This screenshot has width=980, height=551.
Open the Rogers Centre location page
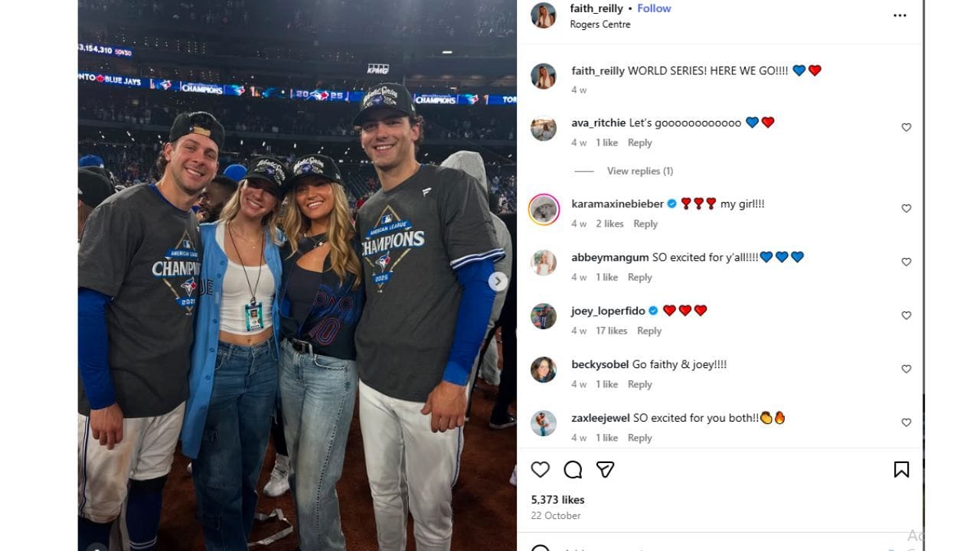[x=599, y=24]
